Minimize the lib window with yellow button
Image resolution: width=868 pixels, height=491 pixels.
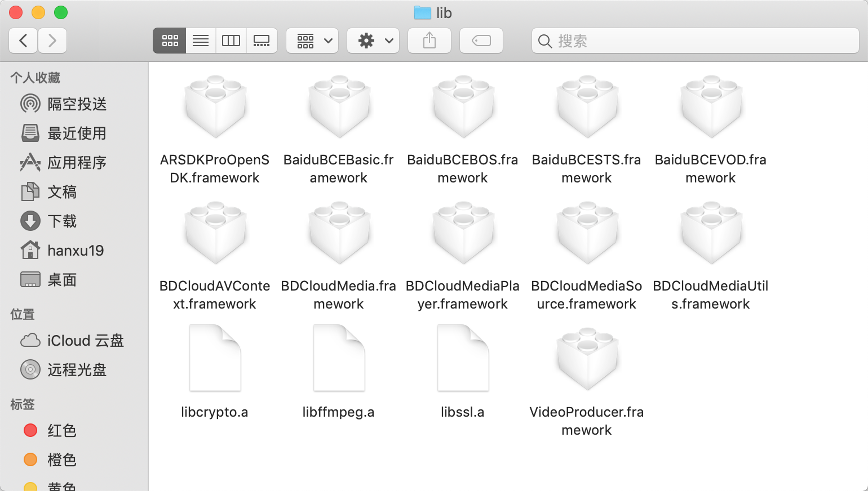[38, 12]
